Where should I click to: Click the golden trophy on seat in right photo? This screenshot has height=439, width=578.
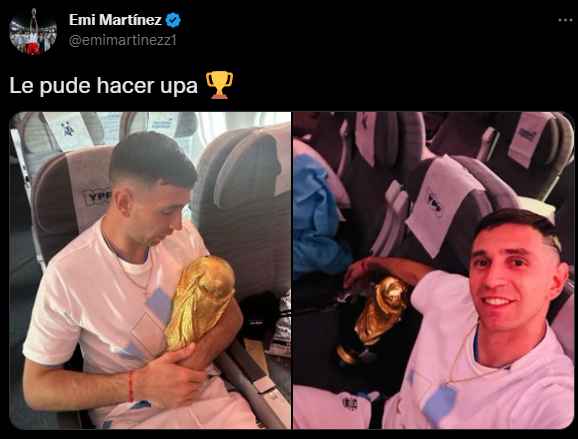pyautogui.click(x=374, y=319)
